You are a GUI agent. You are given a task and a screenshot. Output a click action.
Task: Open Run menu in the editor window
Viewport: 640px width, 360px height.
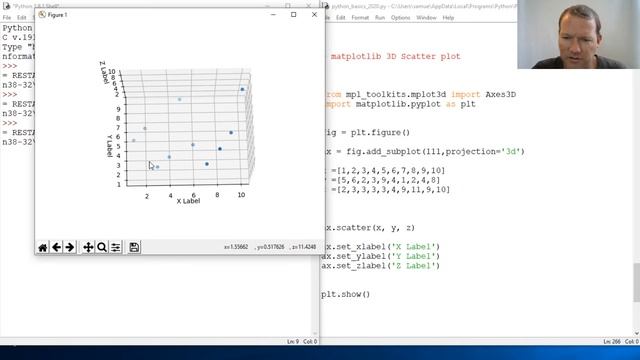[x=380, y=18]
